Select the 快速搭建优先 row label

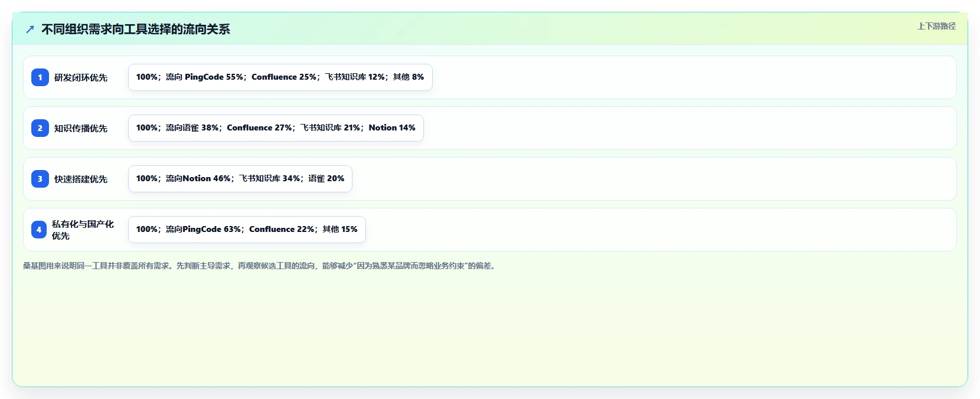tap(81, 179)
